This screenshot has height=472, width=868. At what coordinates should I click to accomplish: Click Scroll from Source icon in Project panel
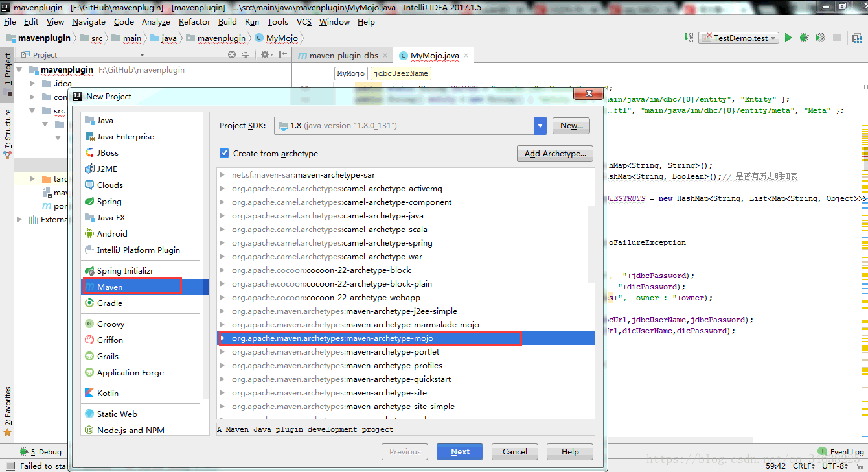click(233, 55)
